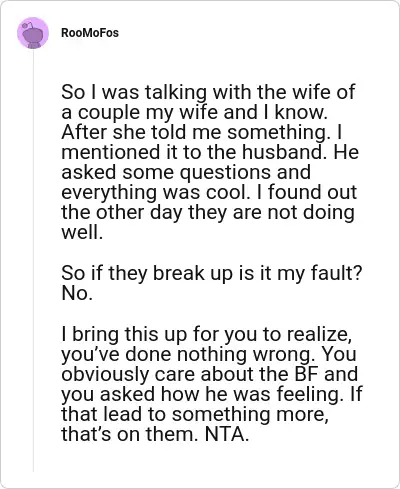Click the purple Reddit snoo avatar
This screenshot has width=400, height=489.
(x=33, y=33)
